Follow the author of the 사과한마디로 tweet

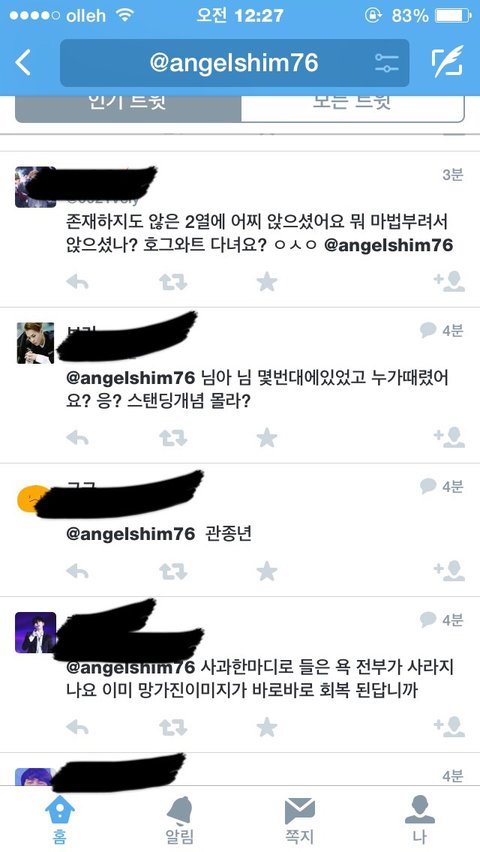pos(449,726)
